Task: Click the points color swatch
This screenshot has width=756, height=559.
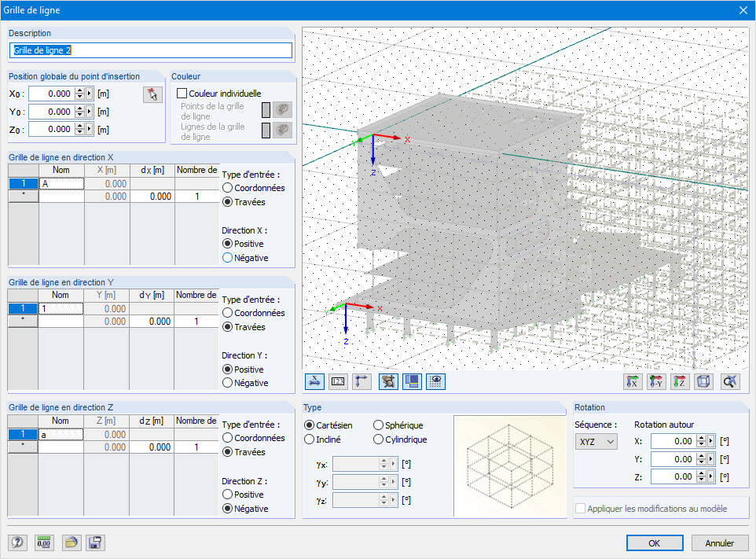Action: (266, 109)
